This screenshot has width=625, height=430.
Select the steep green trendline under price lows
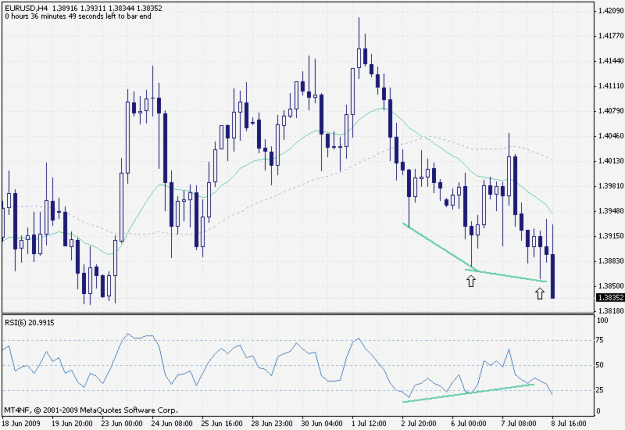438,245
